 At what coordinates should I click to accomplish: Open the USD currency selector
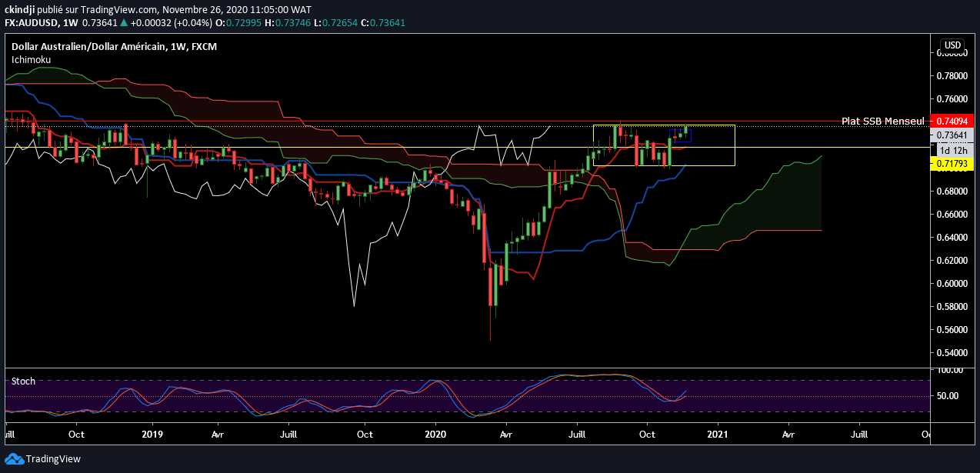(952, 45)
